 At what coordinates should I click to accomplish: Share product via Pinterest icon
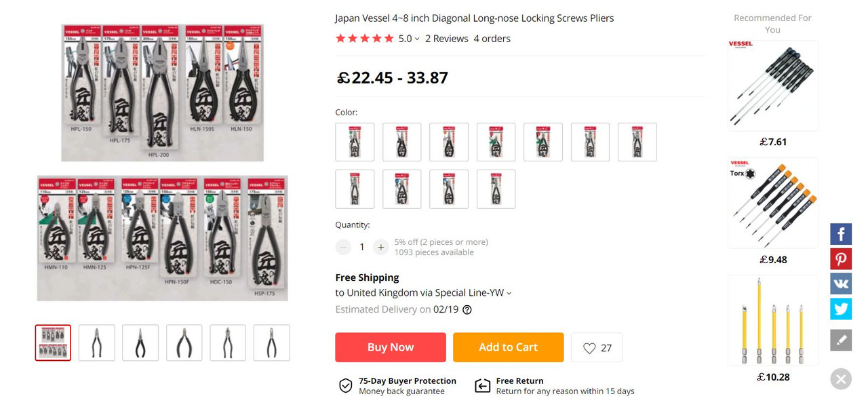click(x=841, y=258)
